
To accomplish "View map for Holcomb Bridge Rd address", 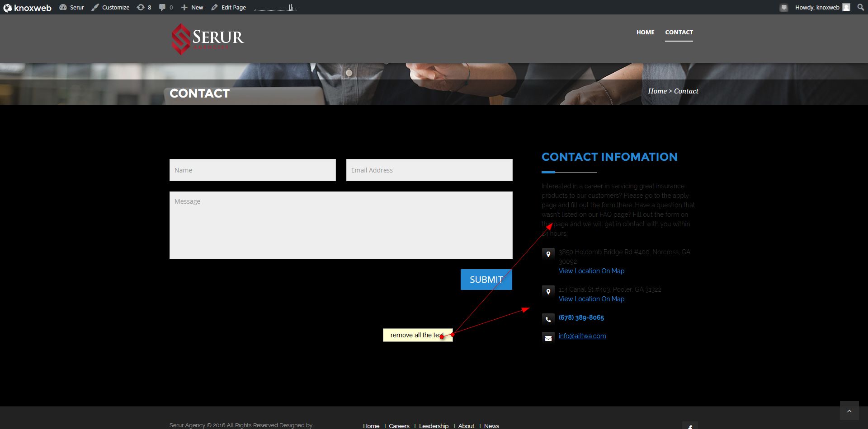I will tap(591, 271).
